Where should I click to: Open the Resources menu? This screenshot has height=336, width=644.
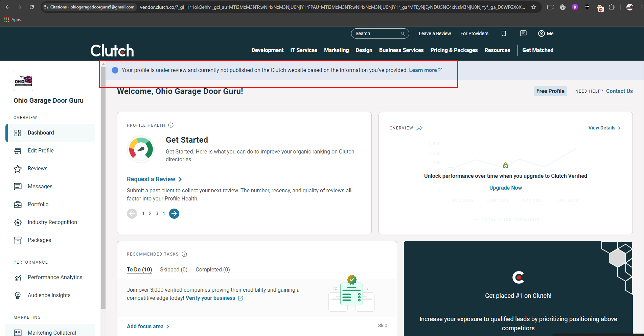(497, 50)
